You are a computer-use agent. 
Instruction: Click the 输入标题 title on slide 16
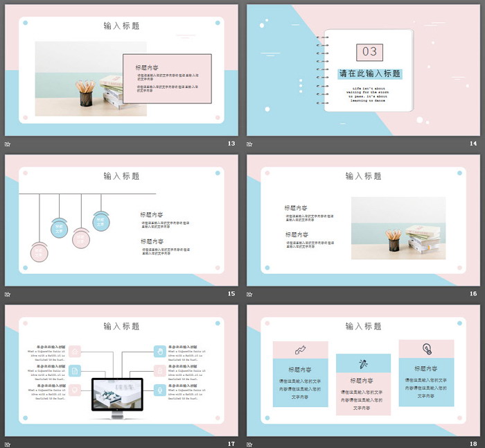pyautogui.click(x=364, y=176)
